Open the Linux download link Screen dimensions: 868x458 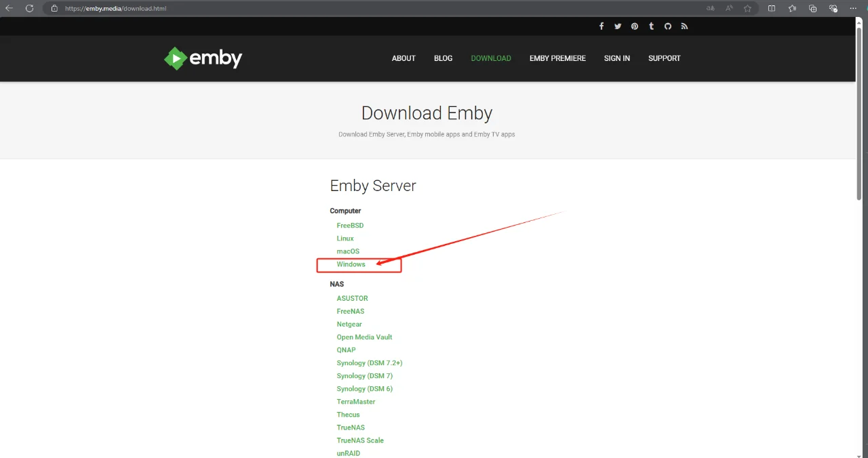[345, 238]
